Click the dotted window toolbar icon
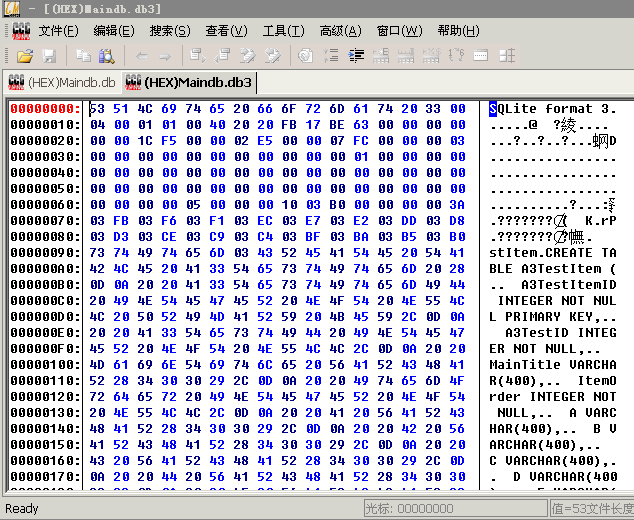The image size is (634, 520). coord(481,56)
